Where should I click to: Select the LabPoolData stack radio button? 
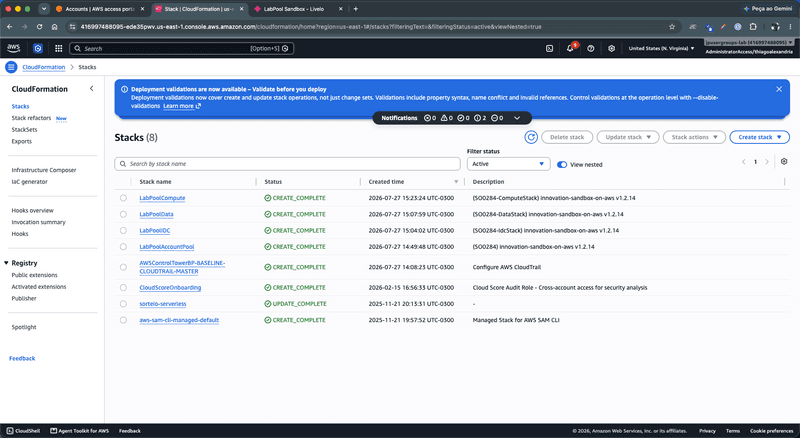point(123,214)
